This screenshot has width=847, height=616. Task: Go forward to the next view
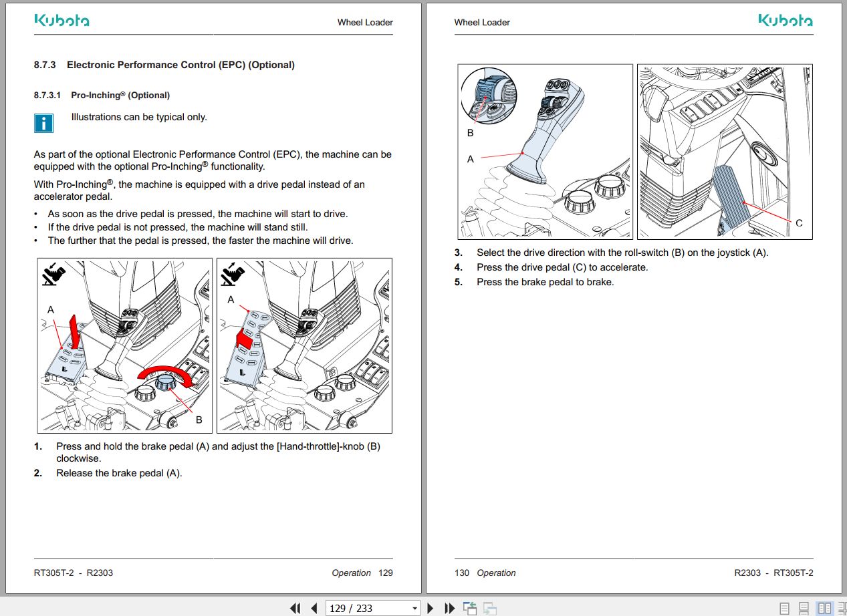pyautogui.click(x=489, y=608)
